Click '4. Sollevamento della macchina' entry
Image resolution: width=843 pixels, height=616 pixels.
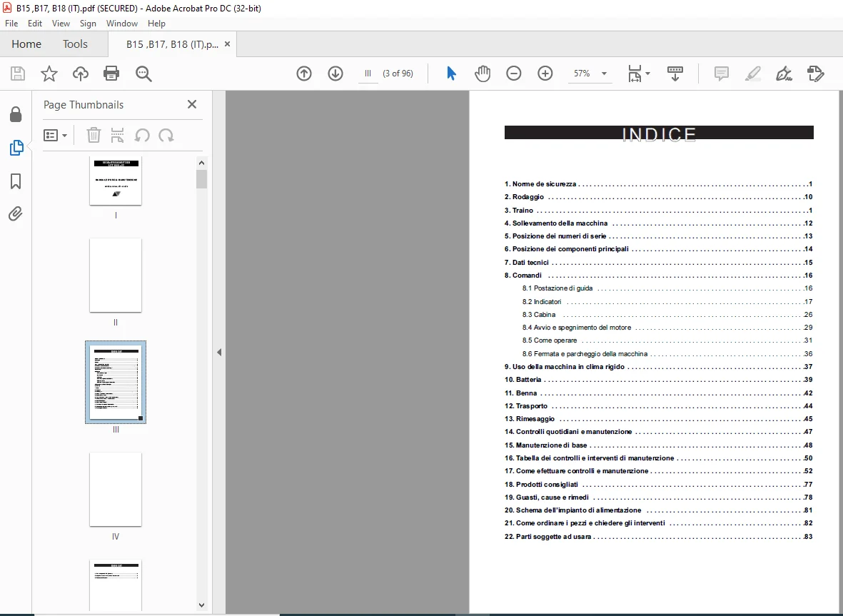point(658,223)
